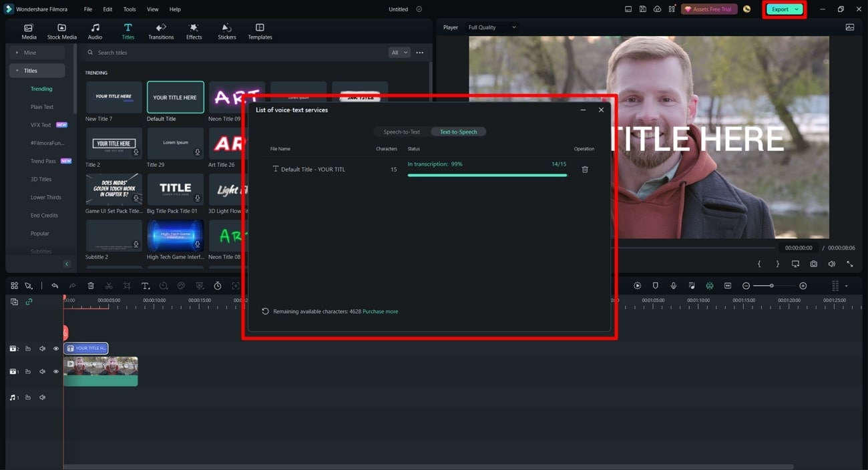This screenshot has height=470, width=868.
Task: Open the Full Quality dropdown
Action: [492, 27]
